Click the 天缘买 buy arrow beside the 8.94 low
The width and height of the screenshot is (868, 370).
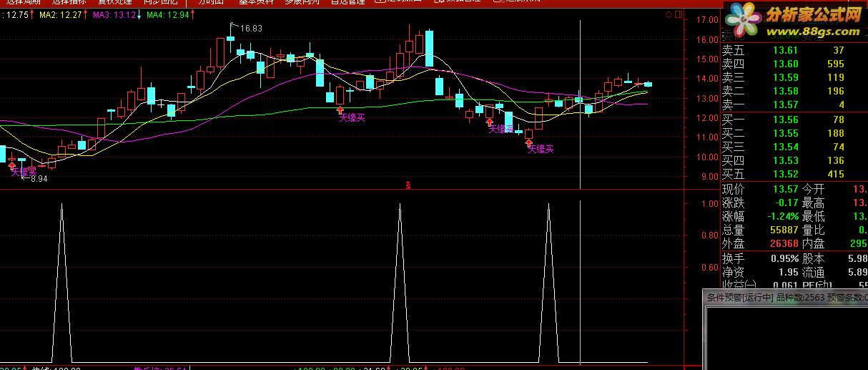tap(12, 165)
